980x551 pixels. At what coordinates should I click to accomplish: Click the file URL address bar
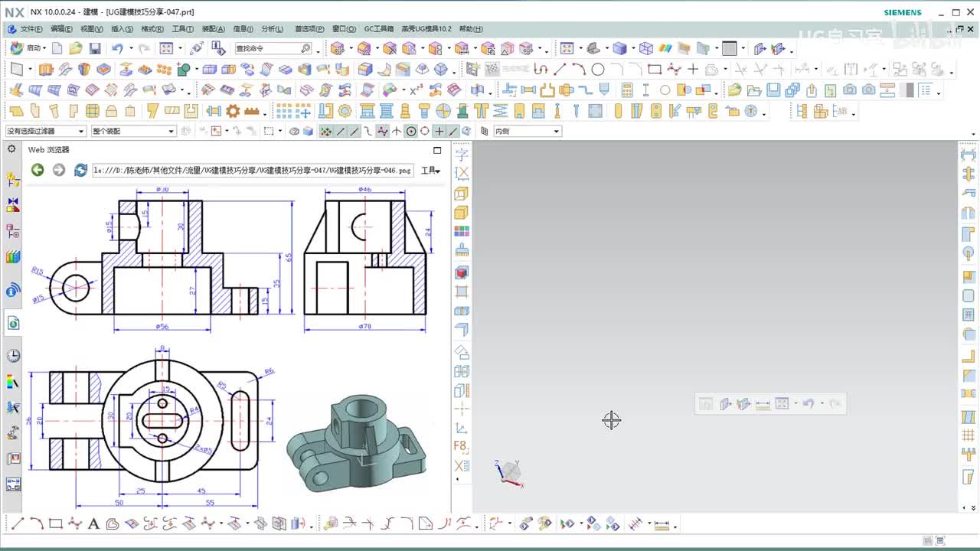(252, 171)
